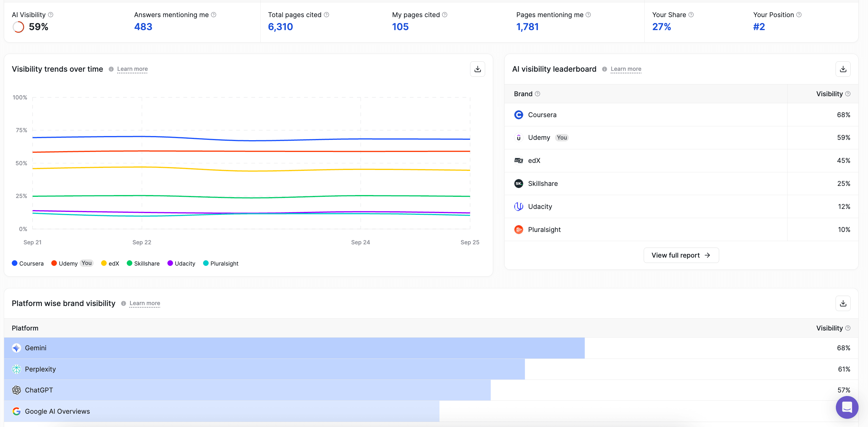The height and width of the screenshot is (427, 868).
Task: Download the visibility trends chart
Action: coord(477,69)
